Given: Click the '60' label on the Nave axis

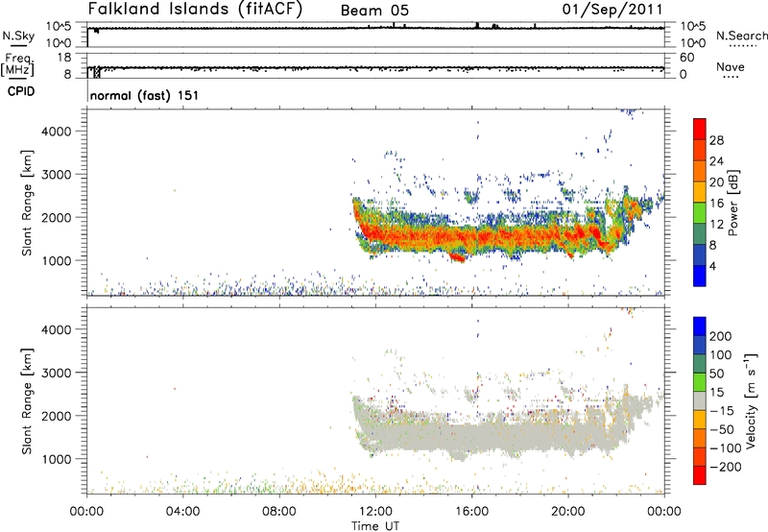Looking at the screenshot, I should click(687, 58).
